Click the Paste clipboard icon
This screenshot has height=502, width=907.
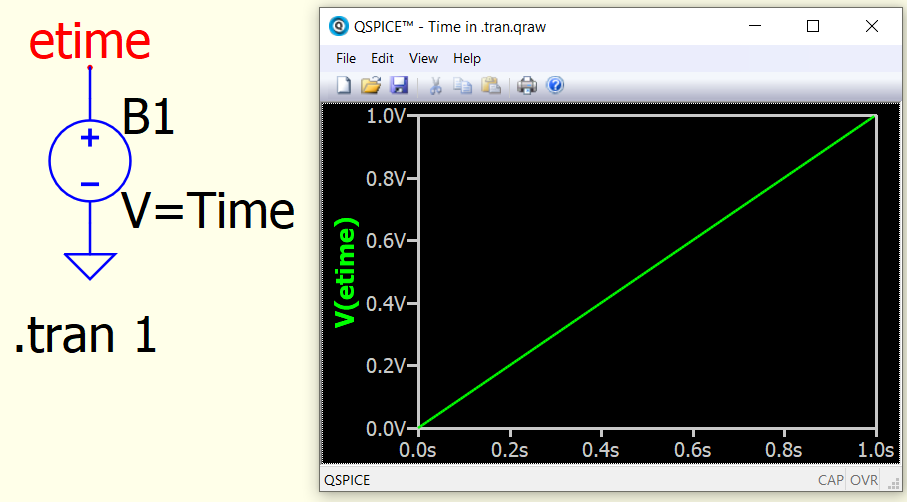(x=491, y=86)
